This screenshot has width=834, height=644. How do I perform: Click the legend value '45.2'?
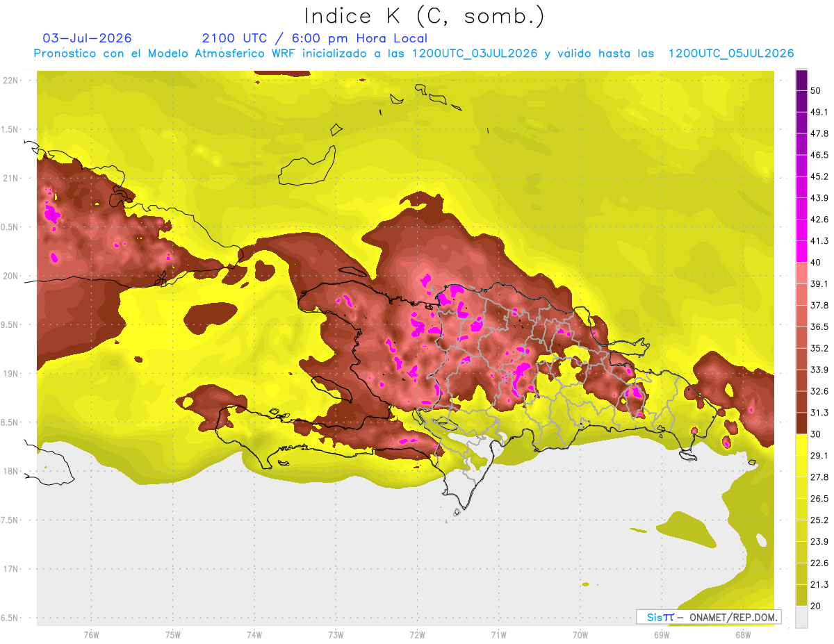(x=819, y=176)
